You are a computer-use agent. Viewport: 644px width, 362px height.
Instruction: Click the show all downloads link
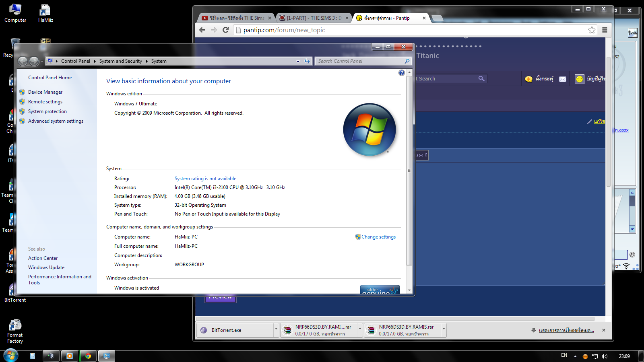[566, 330]
